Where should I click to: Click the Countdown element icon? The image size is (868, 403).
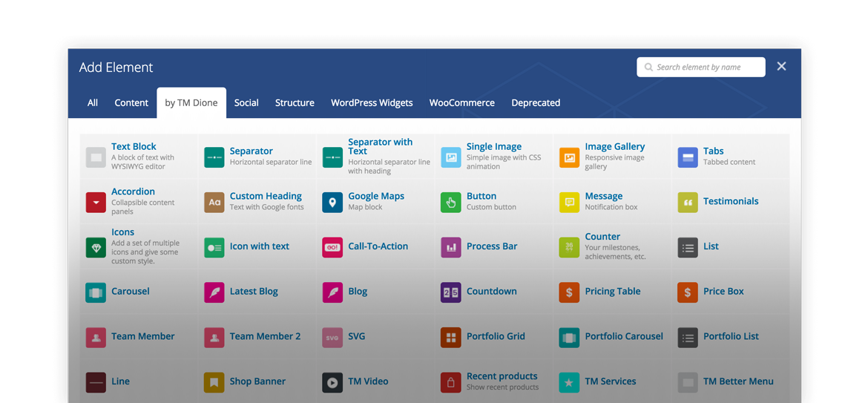point(450,292)
